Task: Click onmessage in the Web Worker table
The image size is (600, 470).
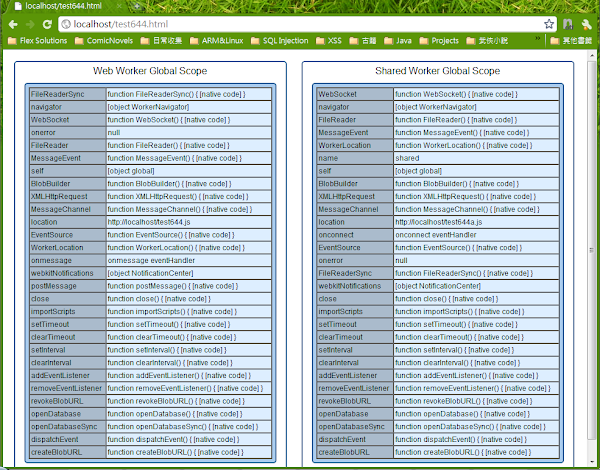Action: (68, 260)
